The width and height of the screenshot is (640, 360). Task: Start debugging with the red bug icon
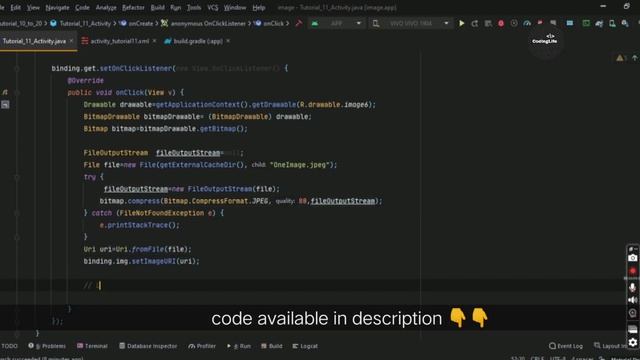(501, 24)
